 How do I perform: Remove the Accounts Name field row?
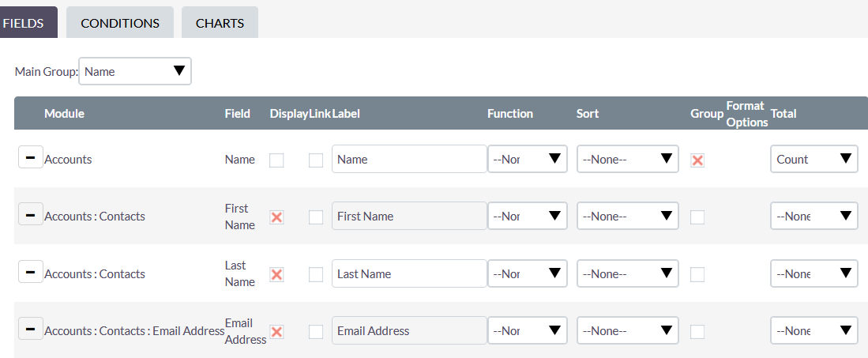click(x=30, y=158)
